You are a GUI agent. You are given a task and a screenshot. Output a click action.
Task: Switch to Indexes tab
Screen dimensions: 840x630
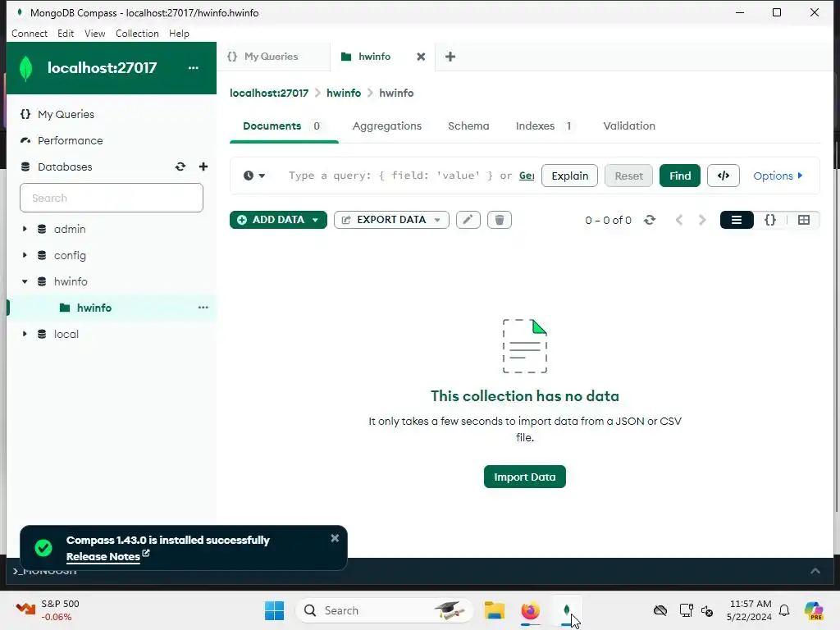pos(545,126)
